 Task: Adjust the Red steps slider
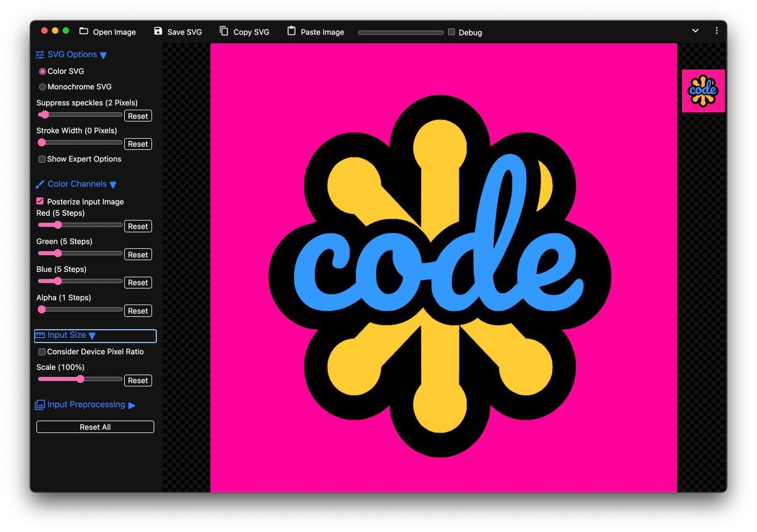coord(80,224)
